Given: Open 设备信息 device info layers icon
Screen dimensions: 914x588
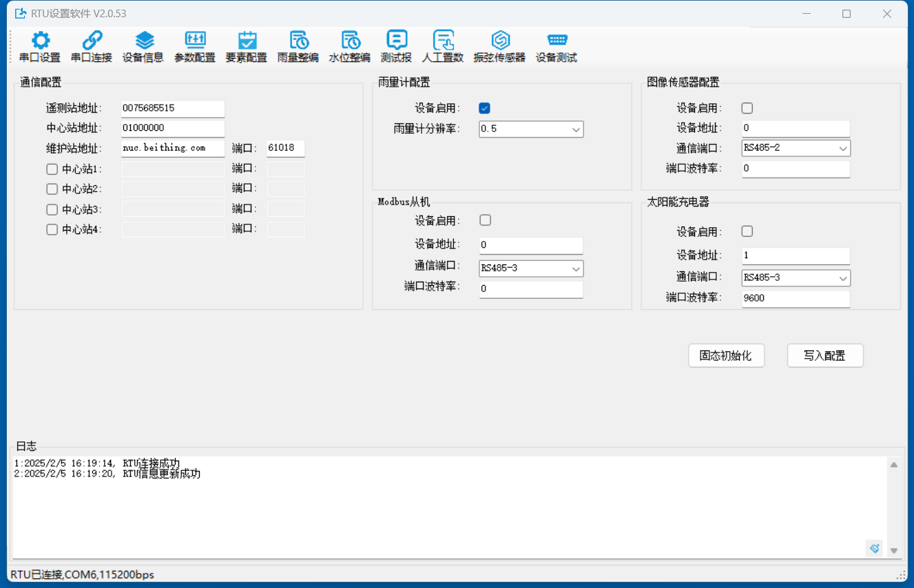Looking at the screenshot, I should 143,41.
